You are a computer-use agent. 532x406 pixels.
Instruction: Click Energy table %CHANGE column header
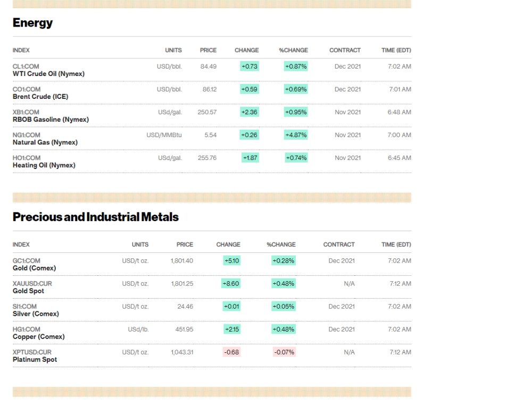(x=294, y=50)
